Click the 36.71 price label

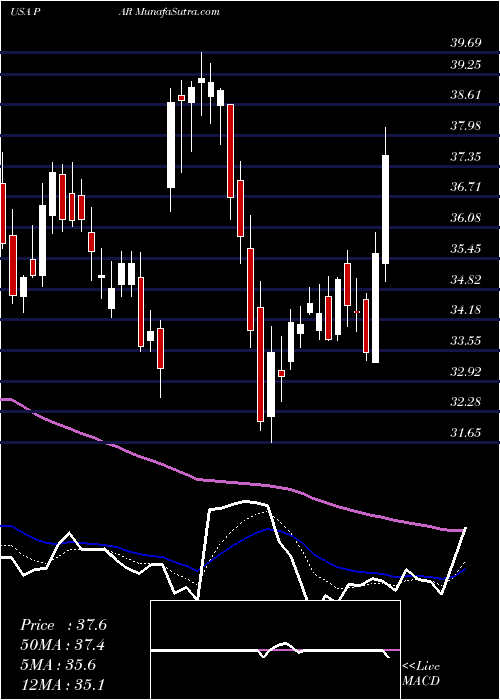pyautogui.click(x=466, y=187)
